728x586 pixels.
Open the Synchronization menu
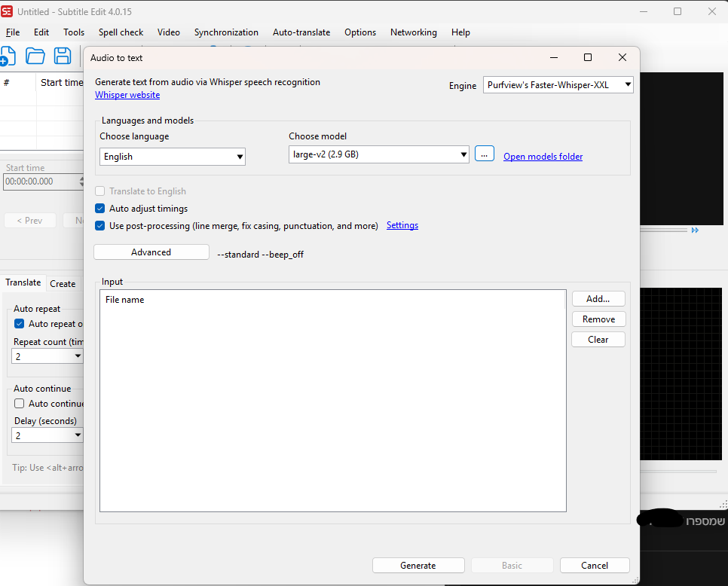(226, 32)
